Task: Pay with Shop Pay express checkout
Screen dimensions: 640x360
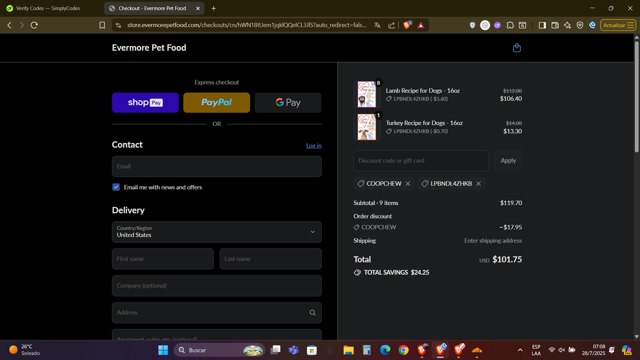Action: pyautogui.click(x=145, y=102)
